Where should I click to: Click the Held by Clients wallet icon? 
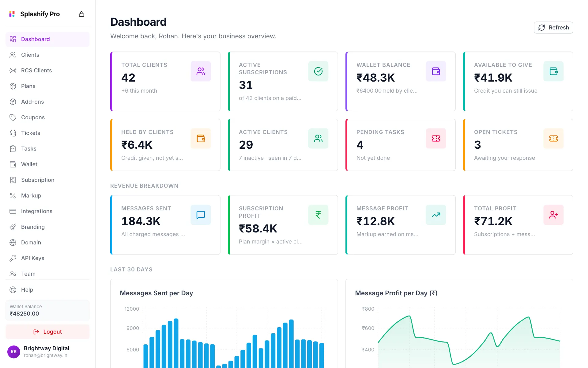point(201,139)
